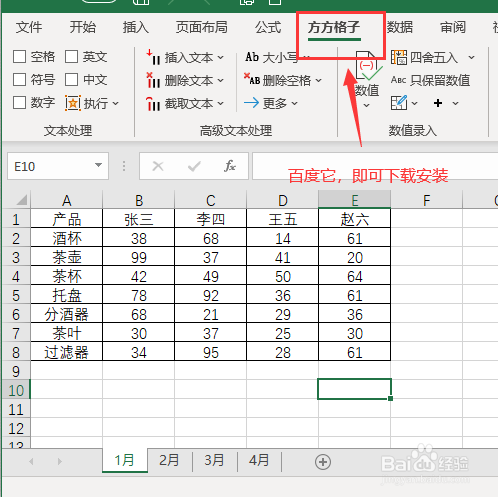Open the 删除文本 dropdown arrow
The height and width of the screenshot is (497, 498).
click(x=221, y=81)
